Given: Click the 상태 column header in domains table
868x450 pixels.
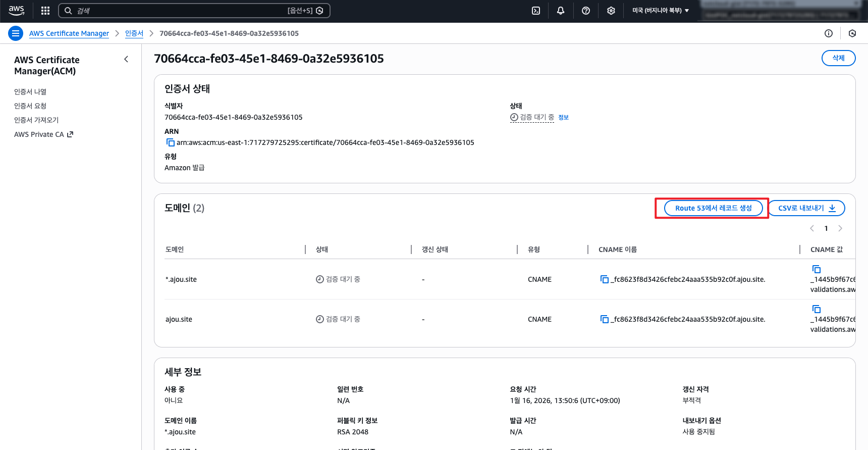Looking at the screenshot, I should click(322, 249).
